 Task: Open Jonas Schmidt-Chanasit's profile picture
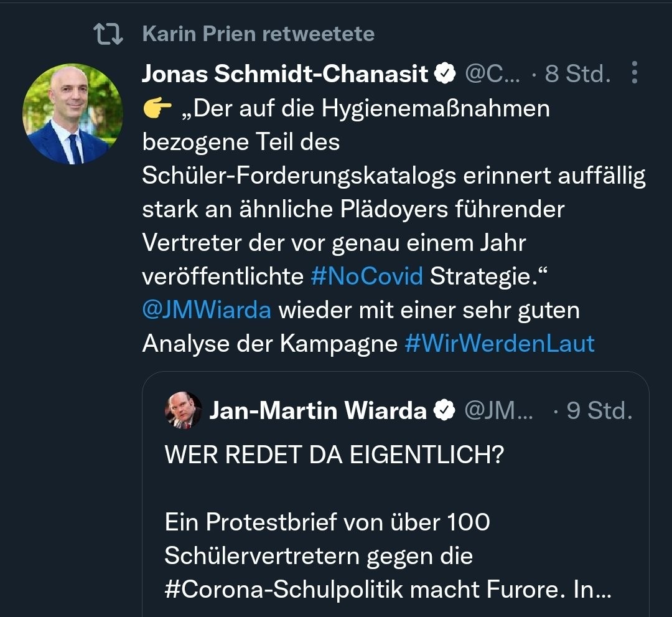coord(73,114)
